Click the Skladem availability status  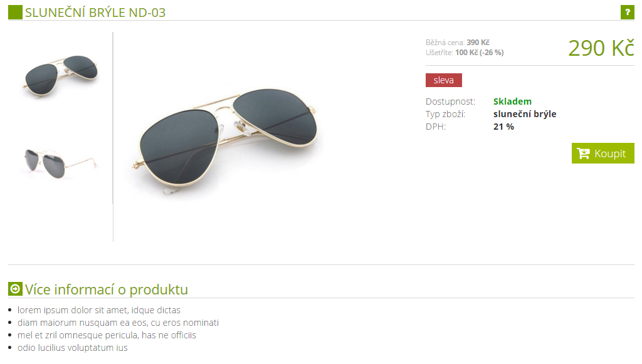click(x=512, y=101)
